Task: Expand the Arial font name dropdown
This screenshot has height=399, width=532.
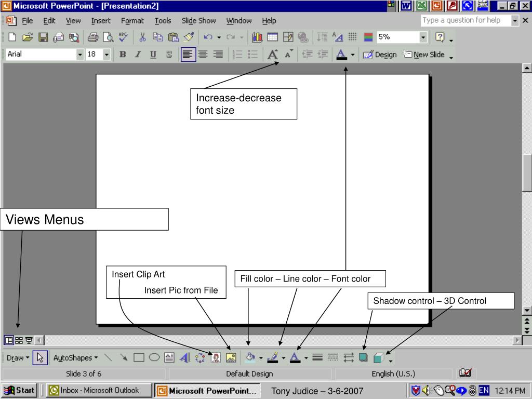Action: (79, 54)
